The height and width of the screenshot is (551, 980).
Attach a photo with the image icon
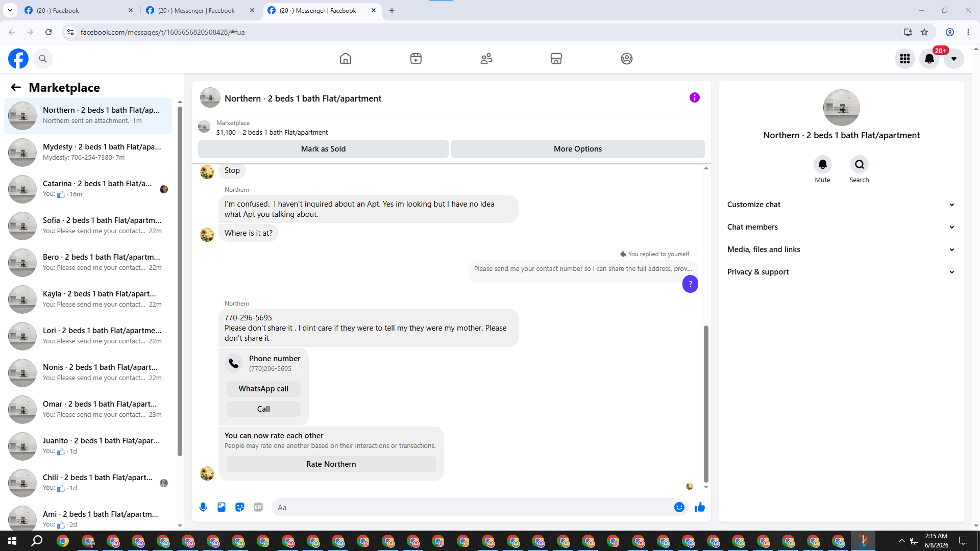tap(222, 507)
